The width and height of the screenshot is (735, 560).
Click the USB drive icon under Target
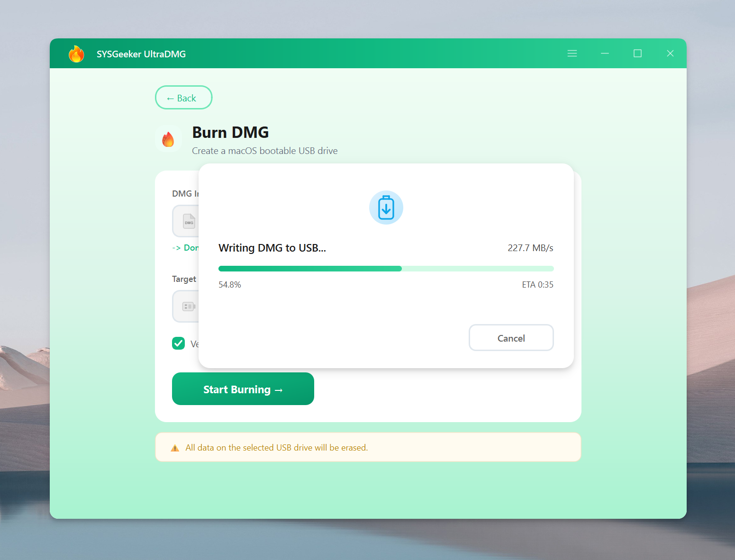coord(188,307)
